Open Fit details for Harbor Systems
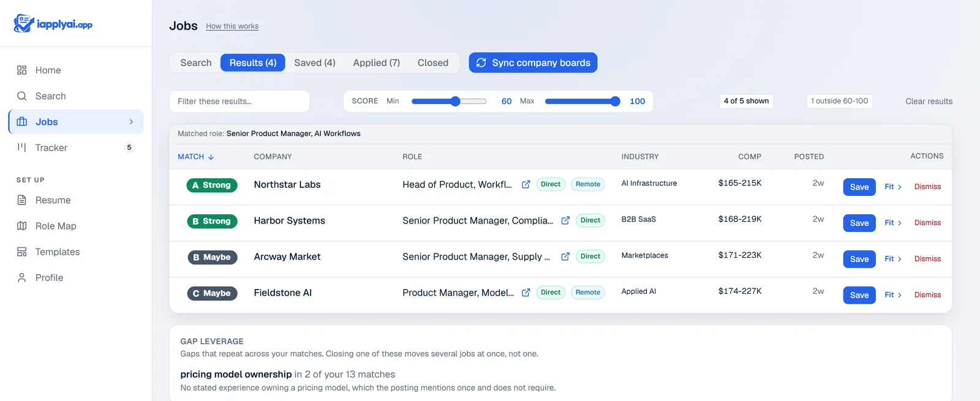The width and height of the screenshot is (980, 401). 893,223
